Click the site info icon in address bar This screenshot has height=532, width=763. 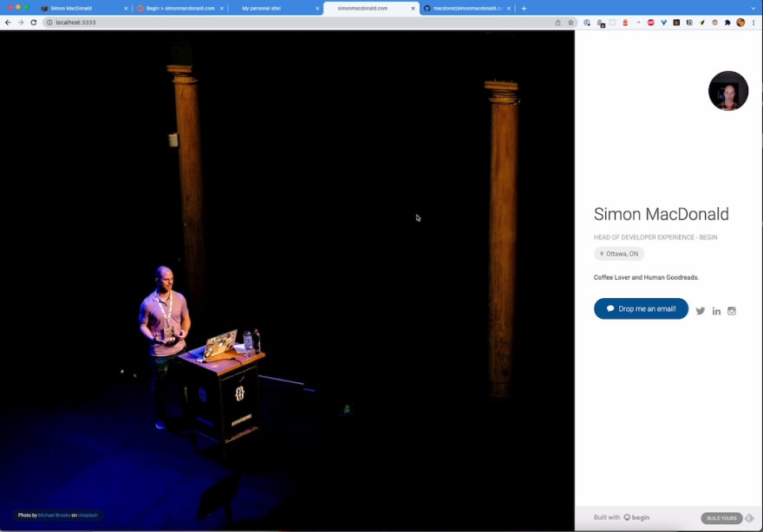pyautogui.click(x=49, y=23)
